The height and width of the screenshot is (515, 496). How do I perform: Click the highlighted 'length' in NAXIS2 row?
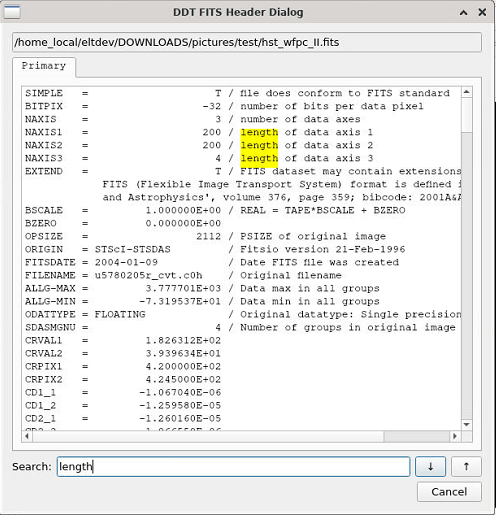pos(259,145)
